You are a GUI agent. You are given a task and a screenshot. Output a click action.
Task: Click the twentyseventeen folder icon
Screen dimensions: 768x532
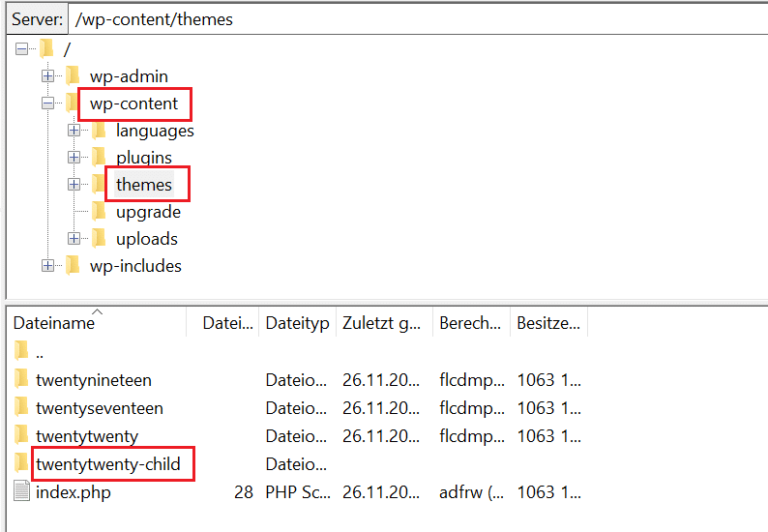click(22, 408)
